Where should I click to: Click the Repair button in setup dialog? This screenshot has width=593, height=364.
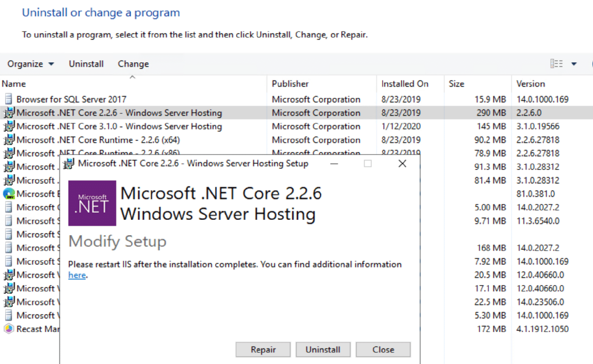(x=263, y=349)
